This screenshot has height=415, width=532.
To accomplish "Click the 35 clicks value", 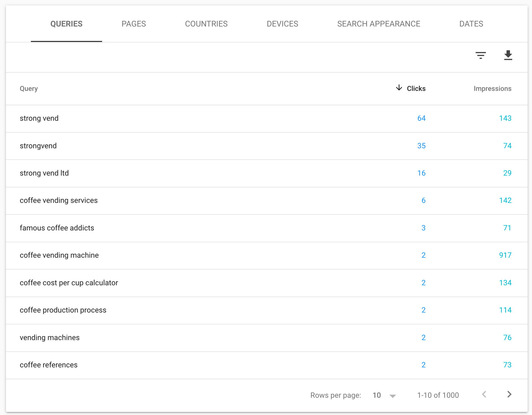I will 421,146.
